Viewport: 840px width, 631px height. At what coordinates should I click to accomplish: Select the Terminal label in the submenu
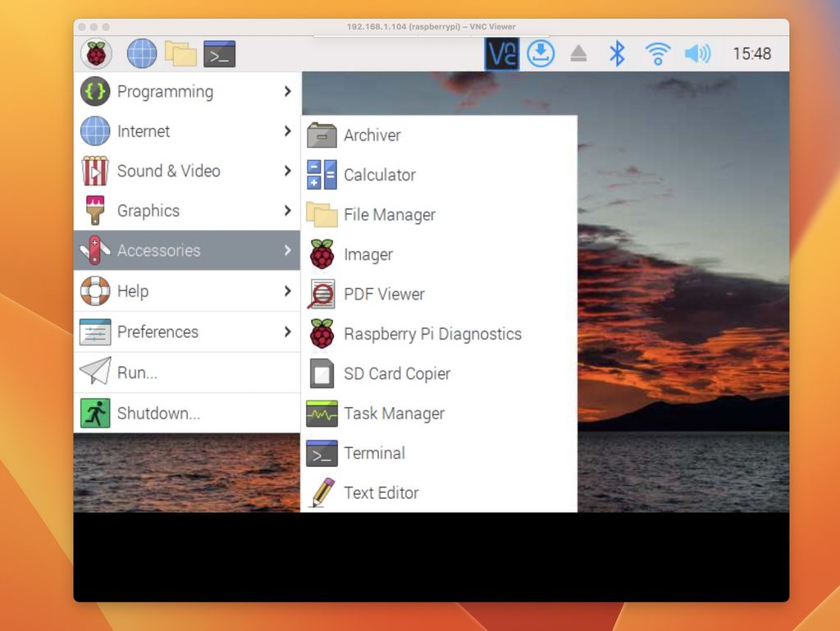point(374,453)
